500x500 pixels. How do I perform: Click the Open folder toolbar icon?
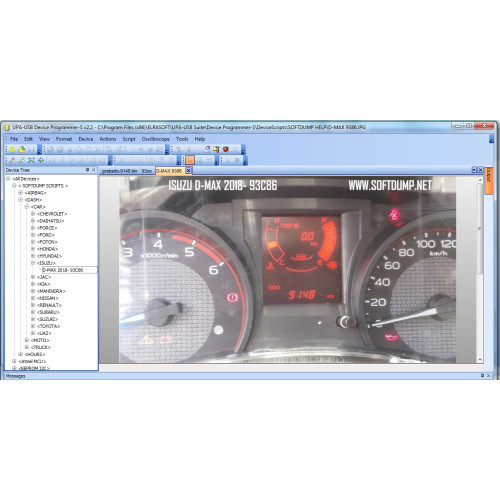[22, 149]
